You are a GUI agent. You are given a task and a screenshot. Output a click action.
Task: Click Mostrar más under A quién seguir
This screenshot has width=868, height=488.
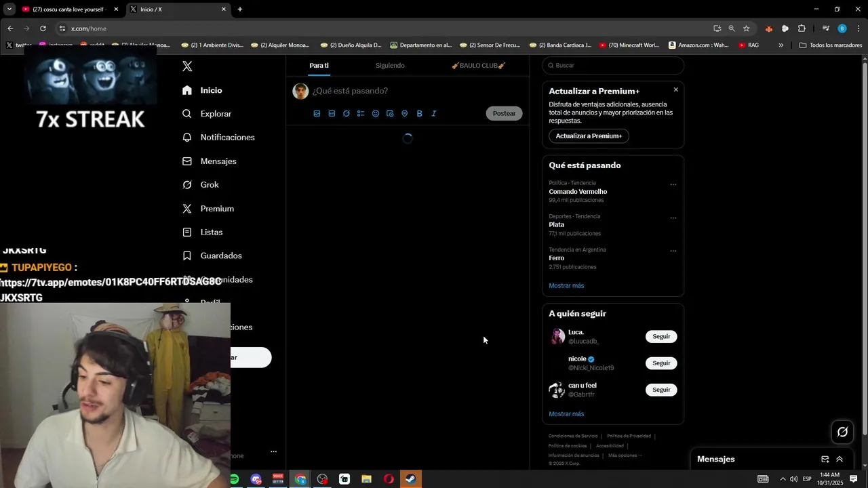[566, 414]
